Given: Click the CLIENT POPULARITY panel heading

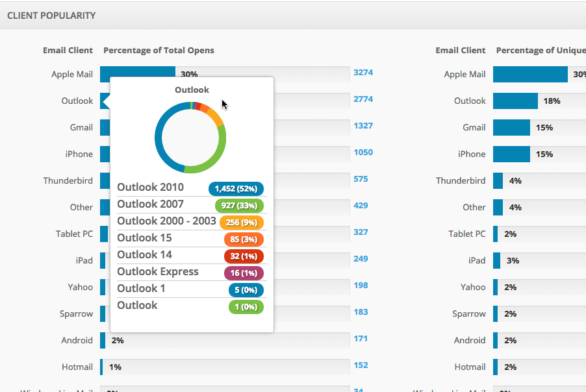Looking at the screenshot, I should pos(51,16).
